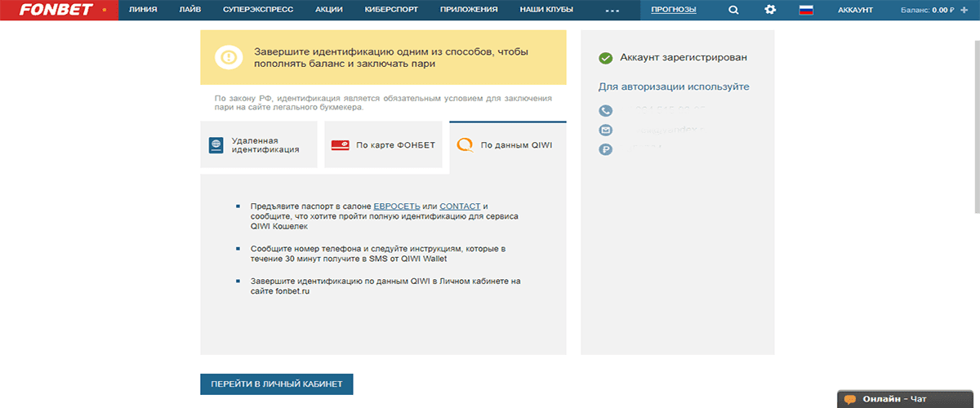Click the ruble account icon
Screen dimensions: 980x408
click(605, 149)
